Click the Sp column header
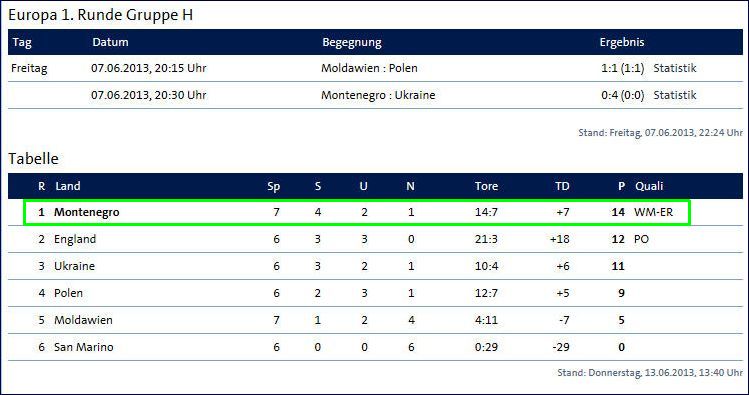Screen dimensions: 749x395 tap(274, 187)
